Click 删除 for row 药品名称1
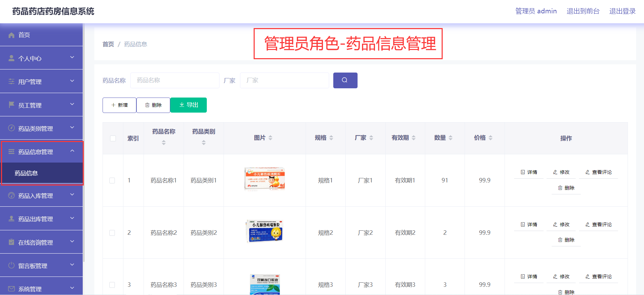Image resolution: width=644 pixels, height=295 pixels. click(x=566, y=188)
